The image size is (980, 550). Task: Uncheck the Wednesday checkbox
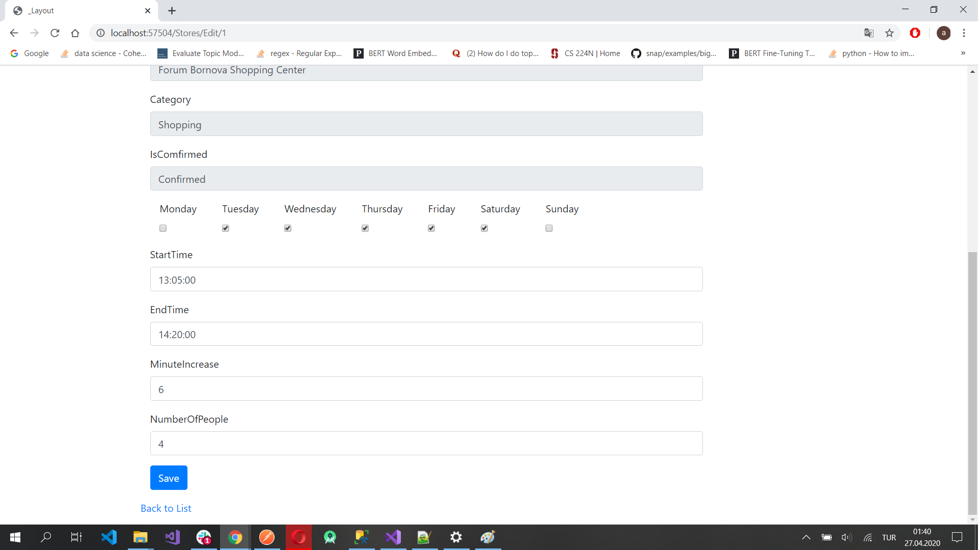pyautogui.click(x=288, y=229)
